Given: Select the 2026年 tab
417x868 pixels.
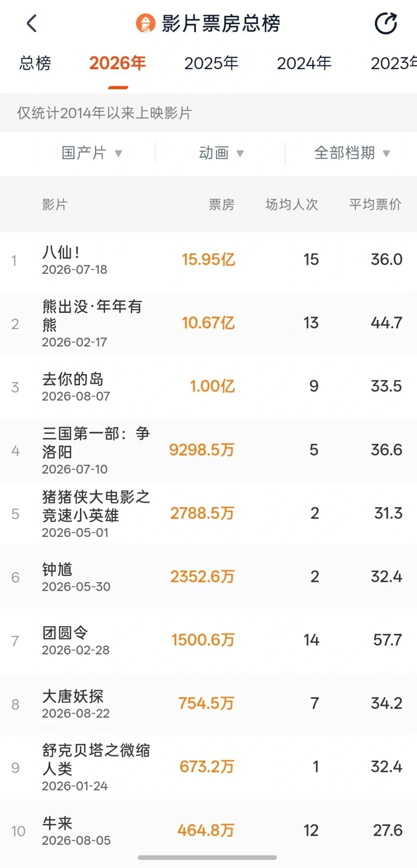Looking at the screenshot, I should 118,63.
